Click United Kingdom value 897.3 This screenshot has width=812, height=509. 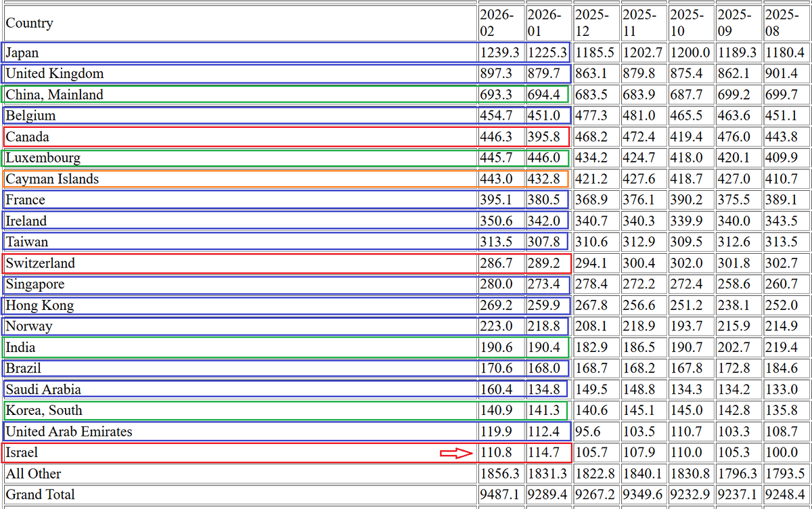pos(496,73)
